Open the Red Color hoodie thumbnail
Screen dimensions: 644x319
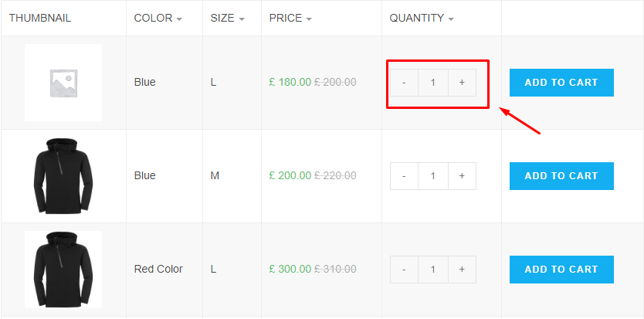pyautogui.click(x=63, y=270)
